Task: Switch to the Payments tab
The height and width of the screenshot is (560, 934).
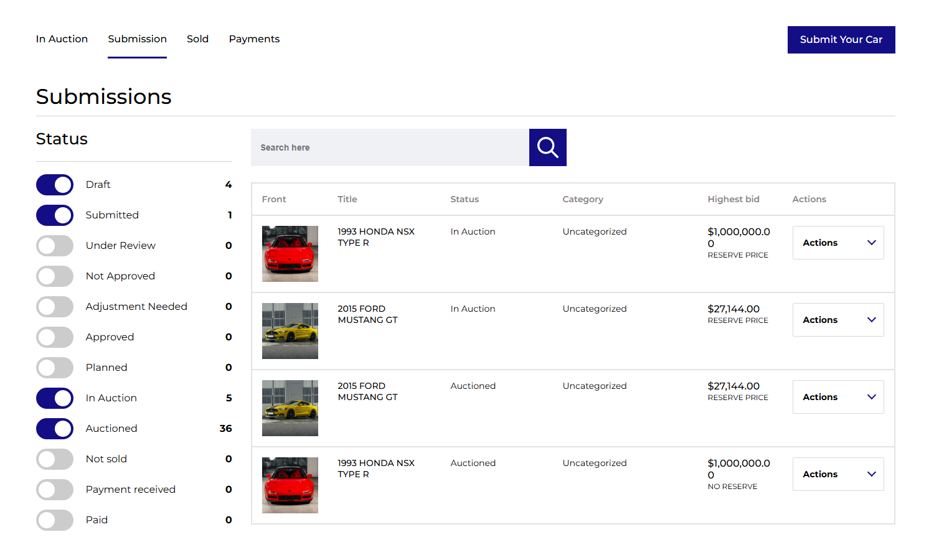Action: [254, 39]
